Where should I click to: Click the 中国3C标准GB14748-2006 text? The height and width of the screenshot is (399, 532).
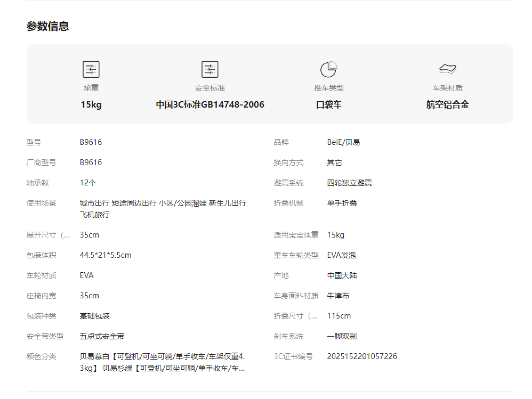point(210,104)
